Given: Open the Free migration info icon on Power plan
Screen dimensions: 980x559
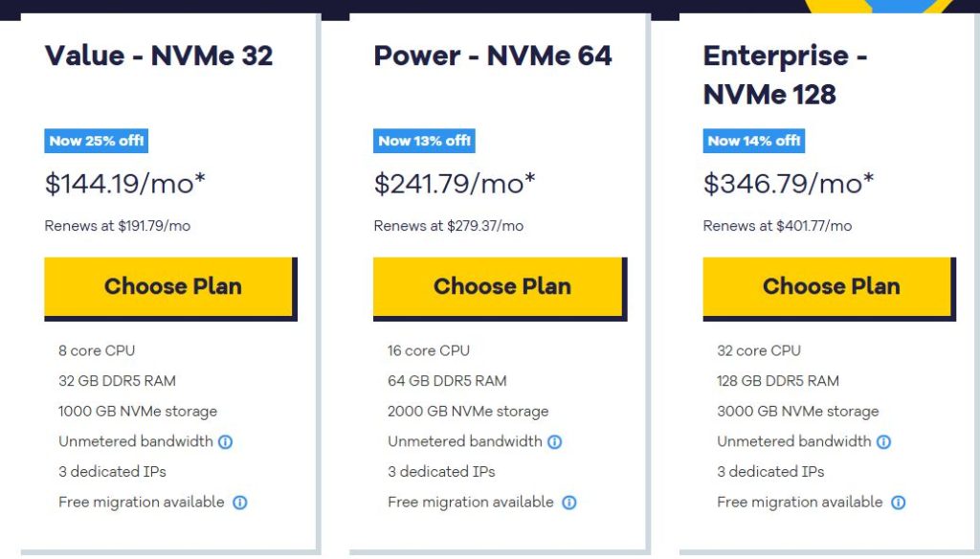Looking at the screenshot, I should coord(569,502).
